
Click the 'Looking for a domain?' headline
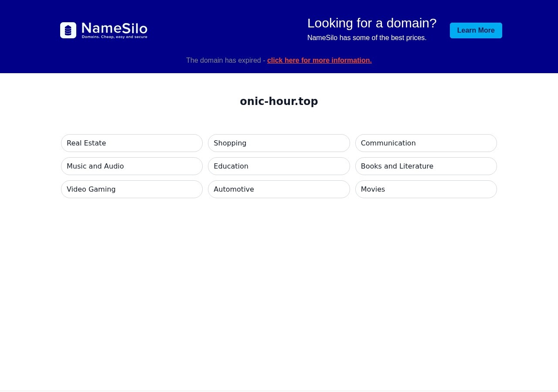pos(372,23)
